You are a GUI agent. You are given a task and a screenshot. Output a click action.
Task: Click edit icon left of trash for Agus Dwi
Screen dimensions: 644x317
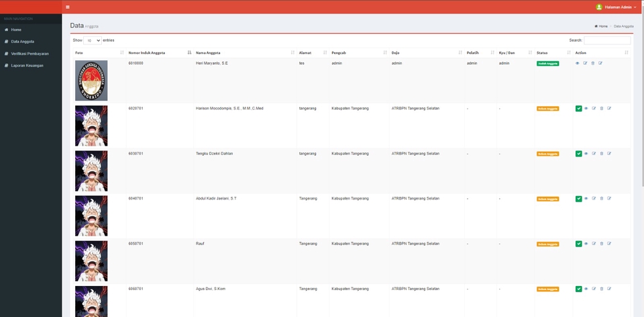[594, 289]
